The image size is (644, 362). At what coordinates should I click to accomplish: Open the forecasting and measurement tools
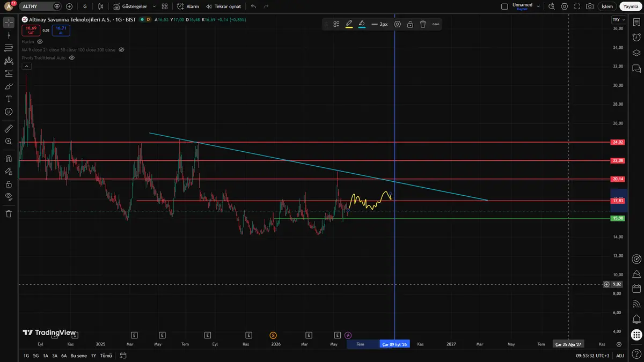[x=9, y=73]
